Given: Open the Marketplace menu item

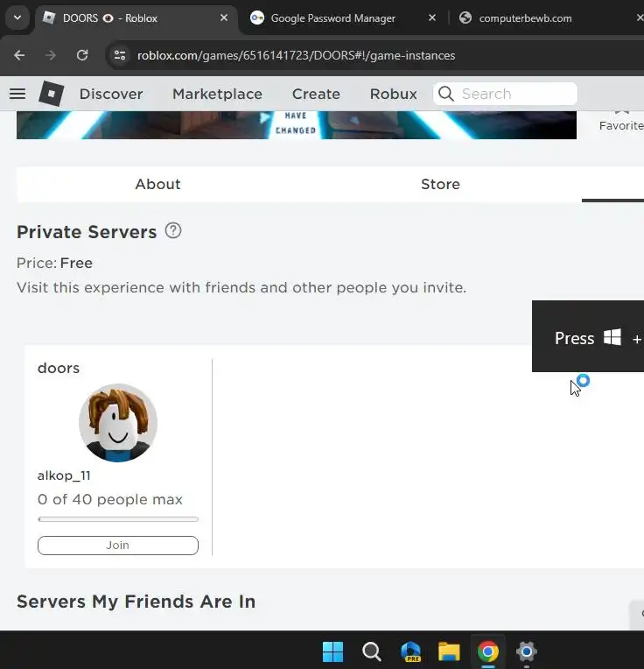Looking at the screenshot, I should click(x=217, y=94).
